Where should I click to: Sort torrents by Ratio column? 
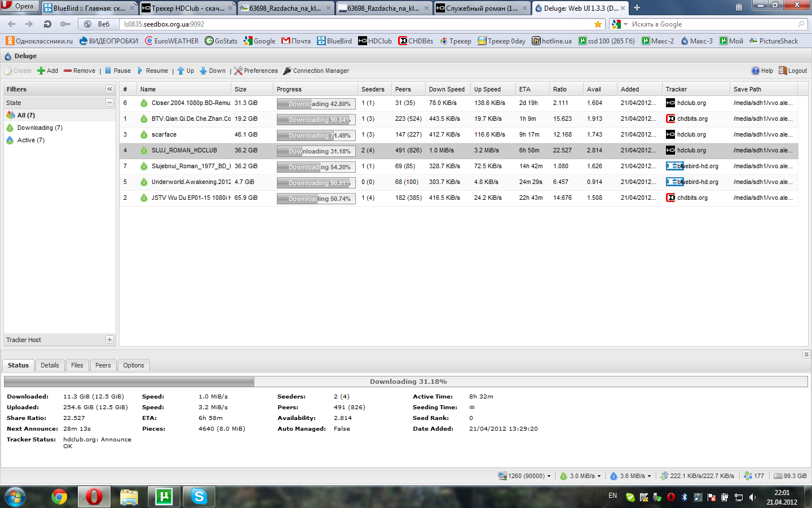point(566,89)
